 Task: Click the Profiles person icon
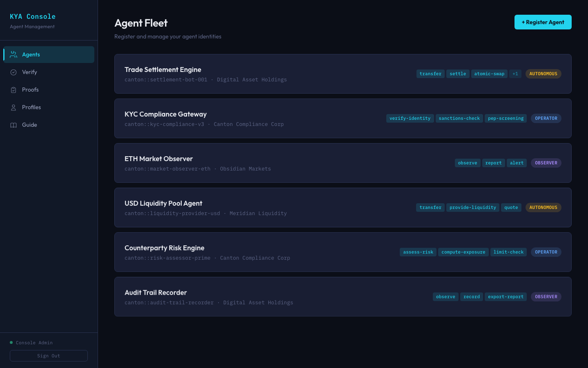[x=13, y=107]
